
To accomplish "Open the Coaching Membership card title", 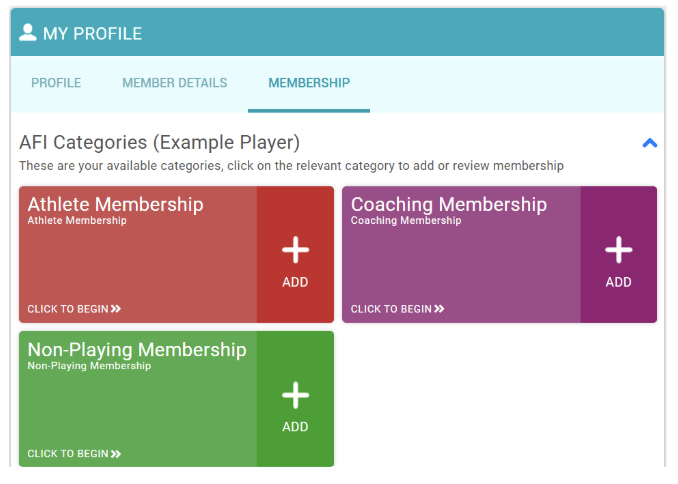I will pyautogui.click(x=449, y=204).
